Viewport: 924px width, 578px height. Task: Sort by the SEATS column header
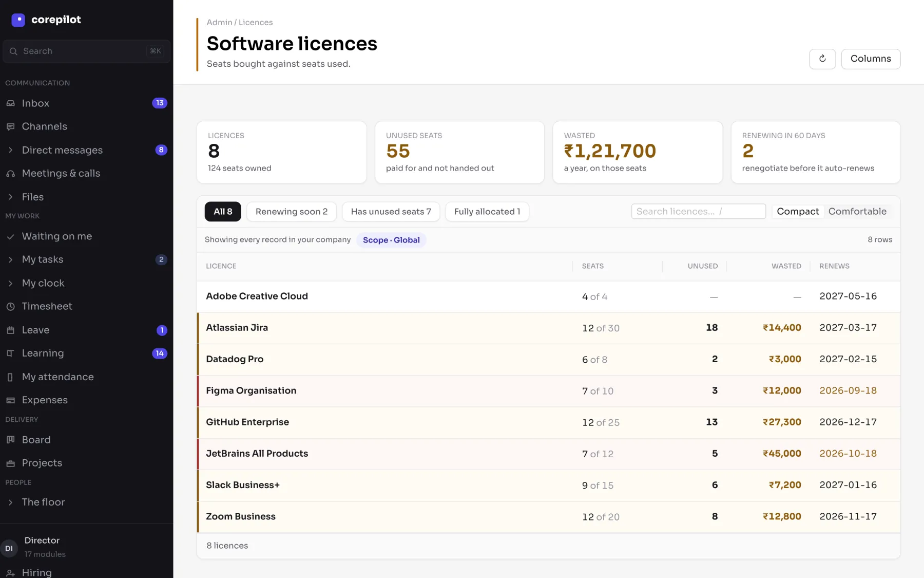tap(592, 266)
